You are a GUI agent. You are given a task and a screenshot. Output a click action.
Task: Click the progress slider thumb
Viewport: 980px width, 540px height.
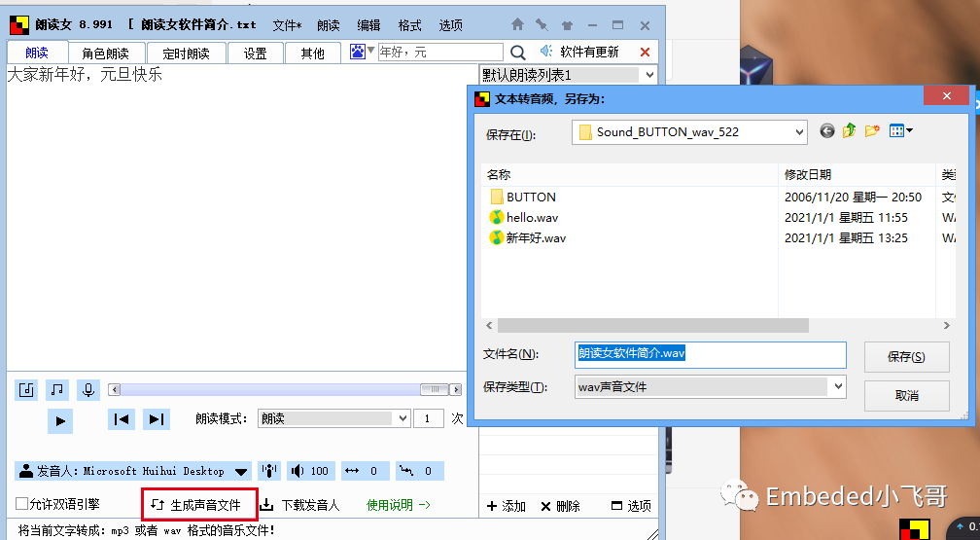[x=435, y=389]
